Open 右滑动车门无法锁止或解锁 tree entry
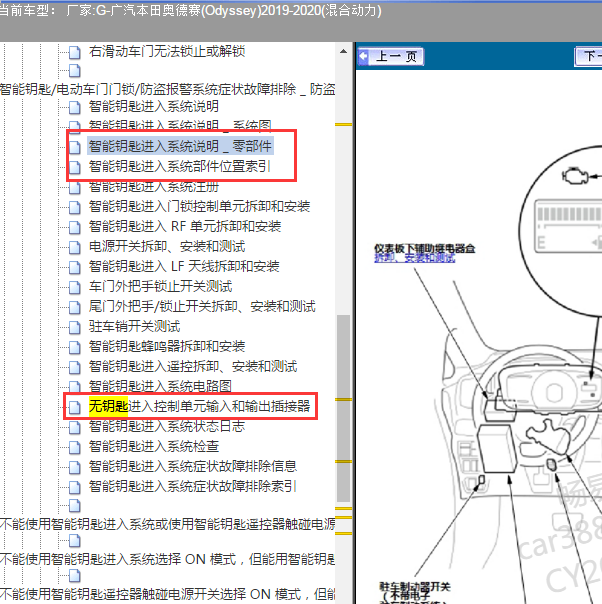602x604 pixels. point(167,51)
